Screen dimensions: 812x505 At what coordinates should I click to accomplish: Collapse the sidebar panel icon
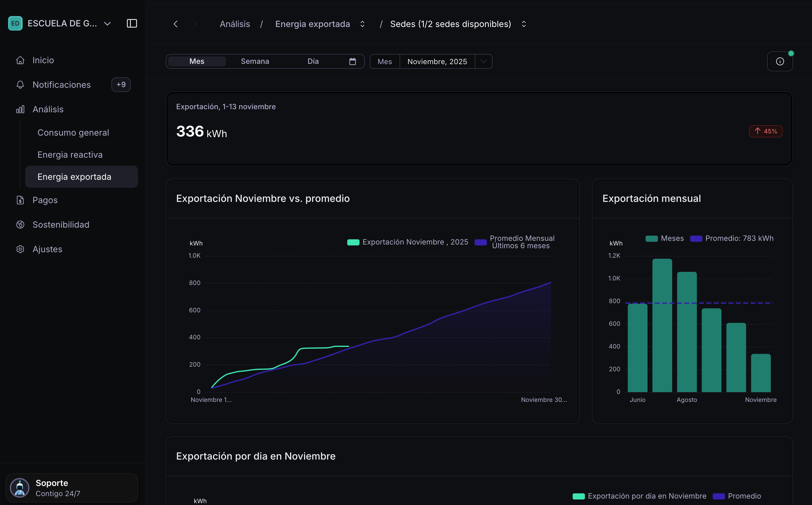click(x=132, y=23)
